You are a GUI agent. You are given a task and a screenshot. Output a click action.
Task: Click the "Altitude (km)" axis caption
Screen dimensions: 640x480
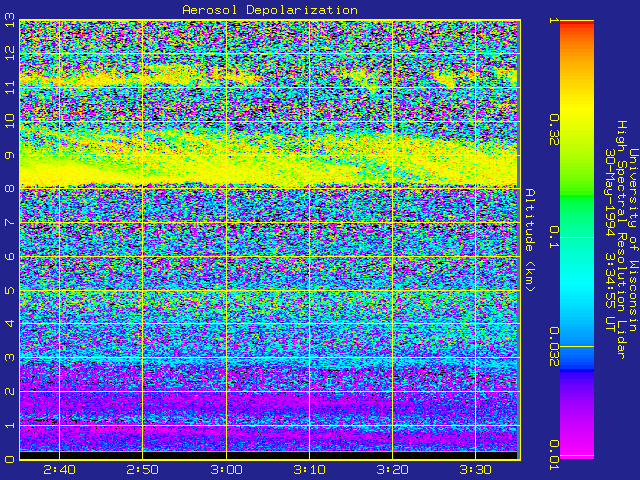click(x=529, y=240)
